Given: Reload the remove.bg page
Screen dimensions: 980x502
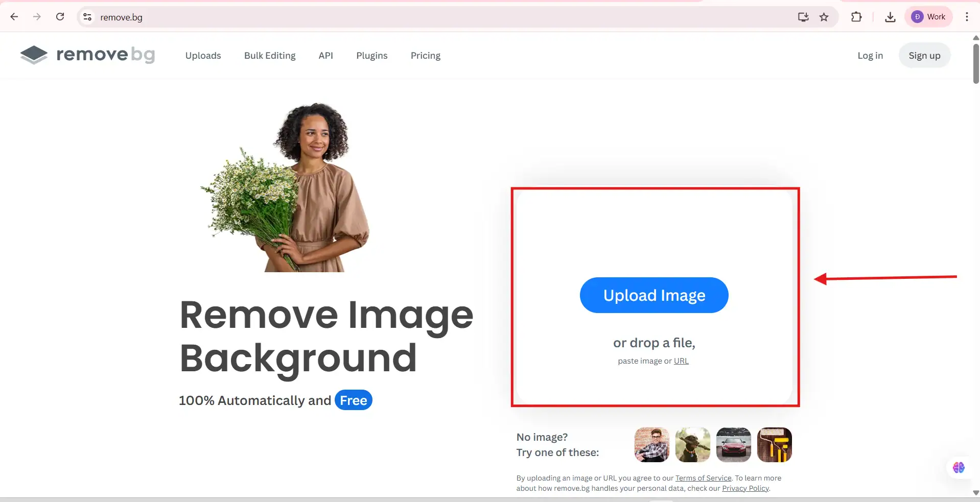Looking at the screenshot, I should click(x=60, y=17).
